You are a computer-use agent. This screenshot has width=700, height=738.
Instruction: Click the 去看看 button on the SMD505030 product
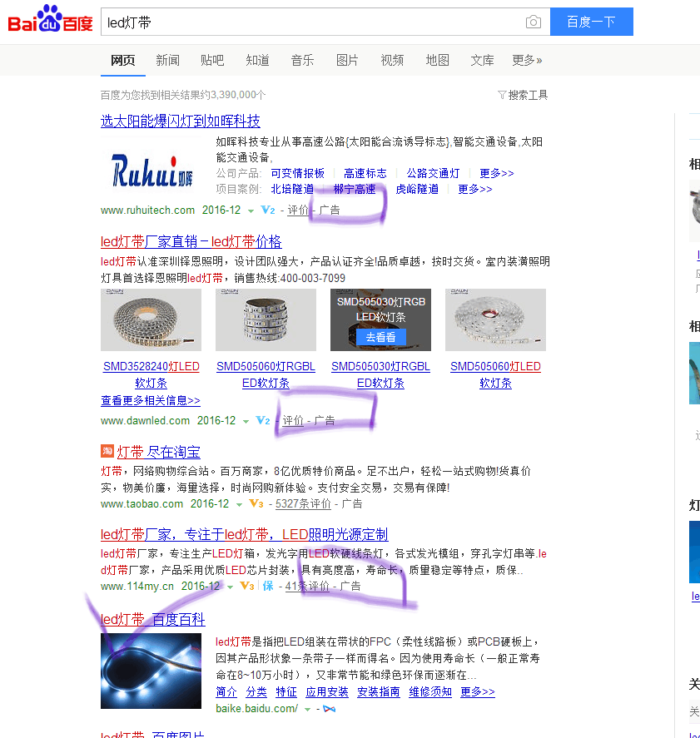[380, 337]
